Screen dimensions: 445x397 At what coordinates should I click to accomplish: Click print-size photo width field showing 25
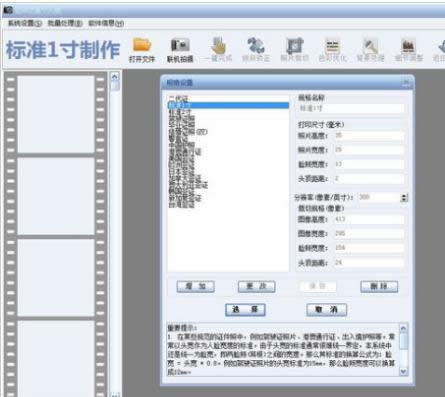pos(370,150)
